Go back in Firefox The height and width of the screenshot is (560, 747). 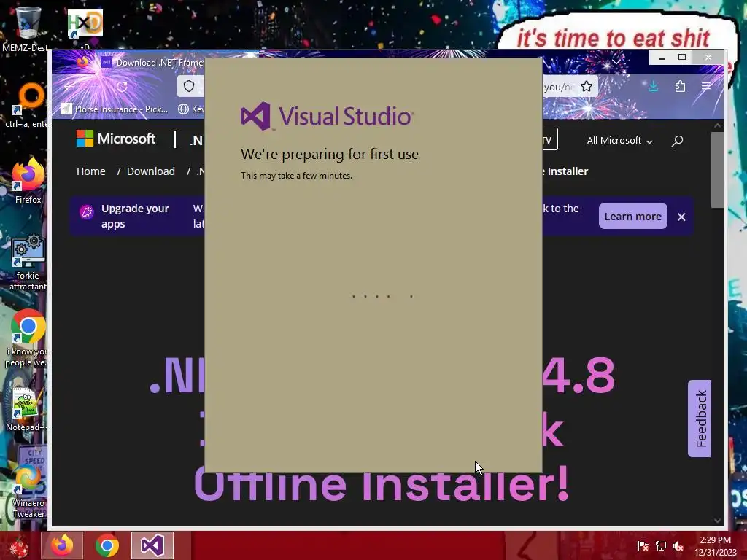click(69, 87)
